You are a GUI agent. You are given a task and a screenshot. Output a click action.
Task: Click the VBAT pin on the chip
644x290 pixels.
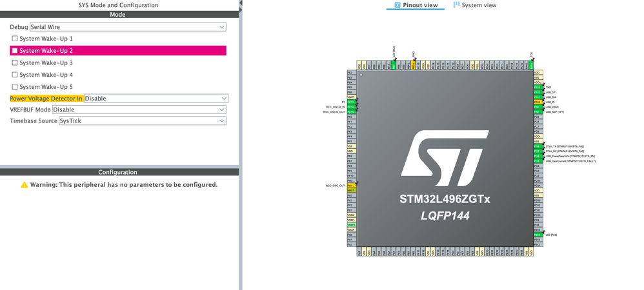[x=352, y=97]
